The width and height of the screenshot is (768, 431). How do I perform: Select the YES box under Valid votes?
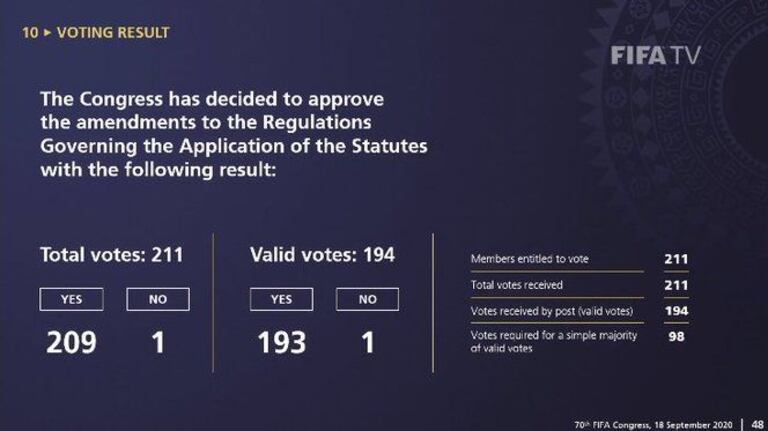click(281, 299)
